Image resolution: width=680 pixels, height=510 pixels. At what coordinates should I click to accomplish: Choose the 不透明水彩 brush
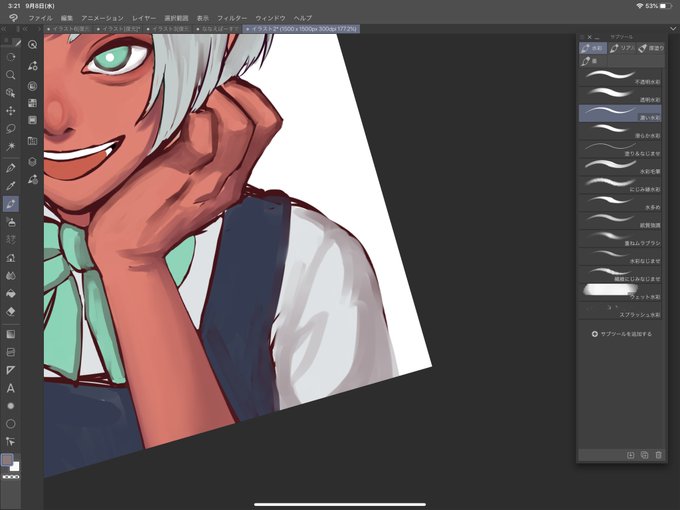point(620,77)
